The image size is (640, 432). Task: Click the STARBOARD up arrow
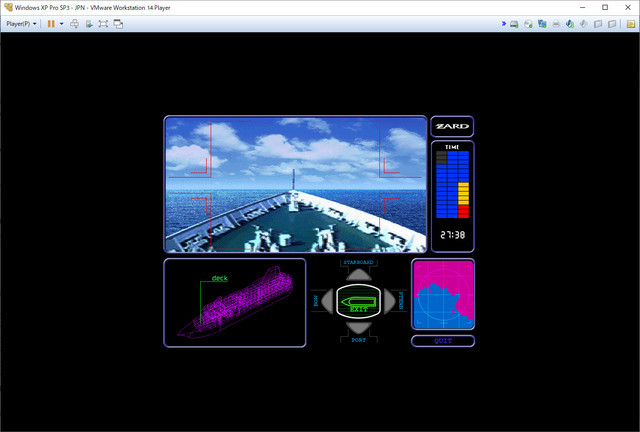359,274
